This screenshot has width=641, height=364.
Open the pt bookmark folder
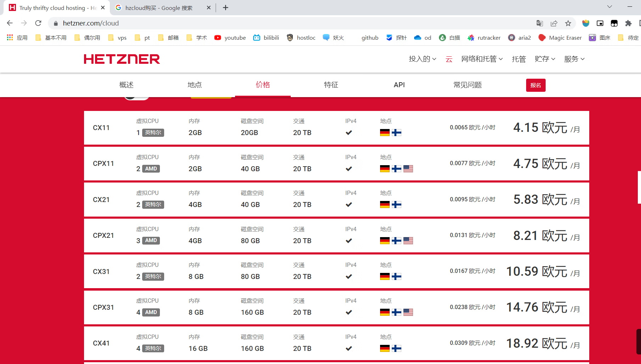pyautogui.click(x=142, y=38)
